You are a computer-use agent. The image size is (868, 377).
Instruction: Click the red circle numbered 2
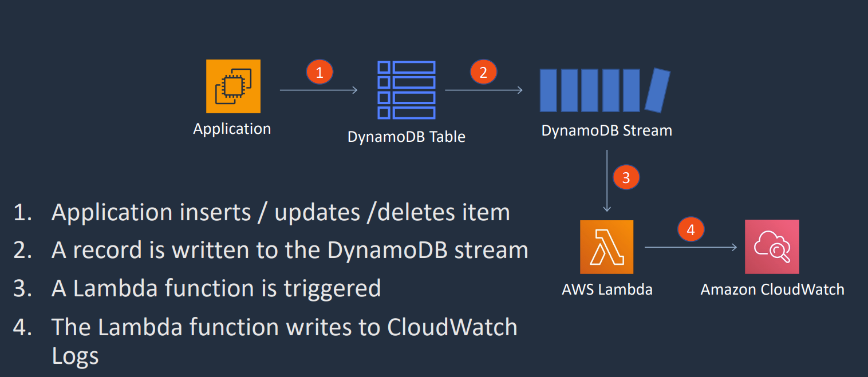tap(483, 72)
